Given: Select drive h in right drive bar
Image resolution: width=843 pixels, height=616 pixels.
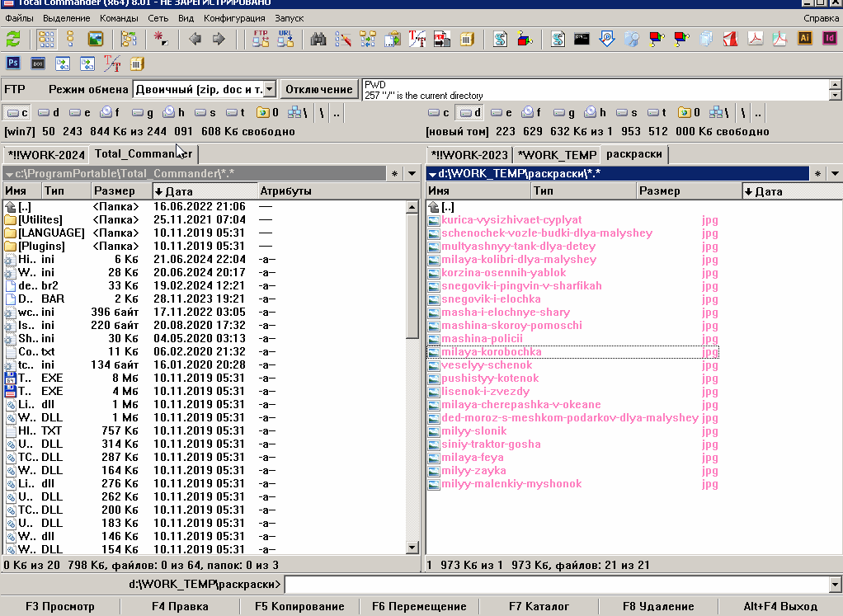Looking at the screenshot, I should click(x=596, y=113).
